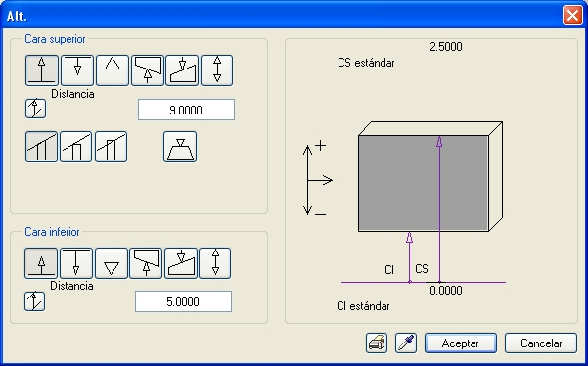Screen dimensions: 588x366
Task: Select second sloped column connection option
Action: coord(75,147)
